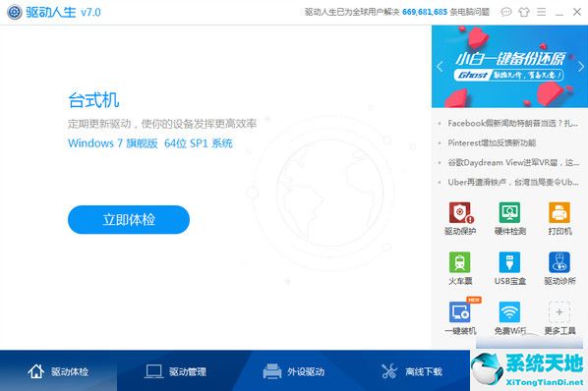
Task: Launch 一键装机 tool
Action: click(460, 317)
